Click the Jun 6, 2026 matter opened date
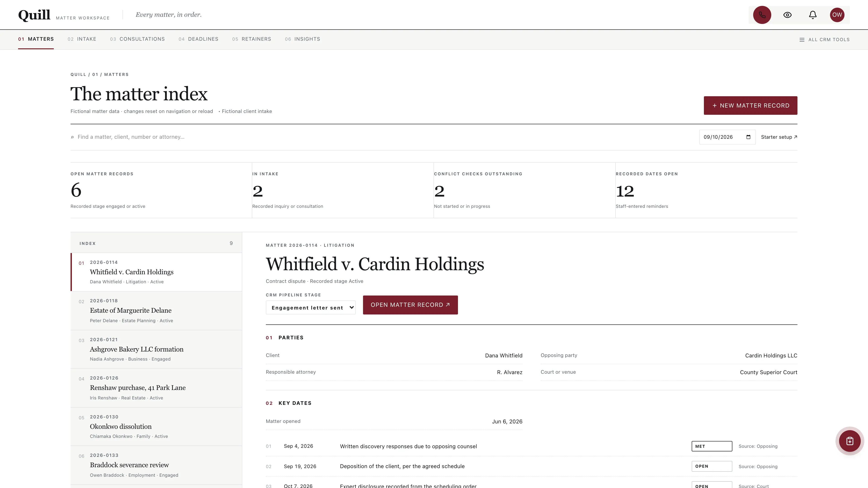868x488 pixels. tap(507, 422)
